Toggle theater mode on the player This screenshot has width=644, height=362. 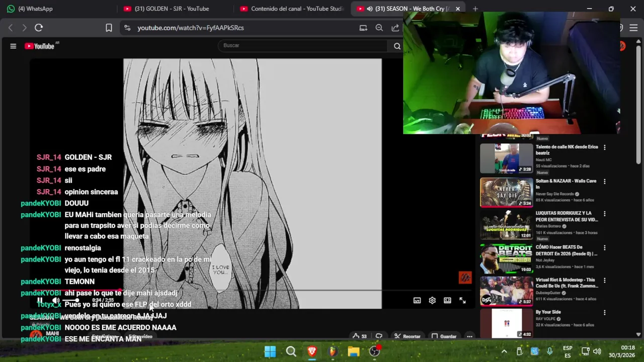[447, 300]
